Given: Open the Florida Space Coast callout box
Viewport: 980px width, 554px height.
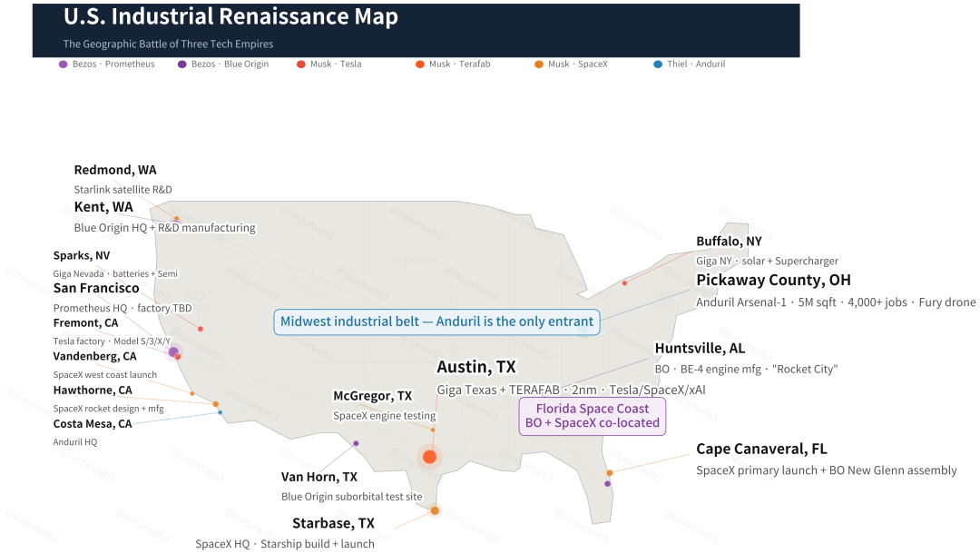Looking at the screenshot, I should tap(592, 416).
